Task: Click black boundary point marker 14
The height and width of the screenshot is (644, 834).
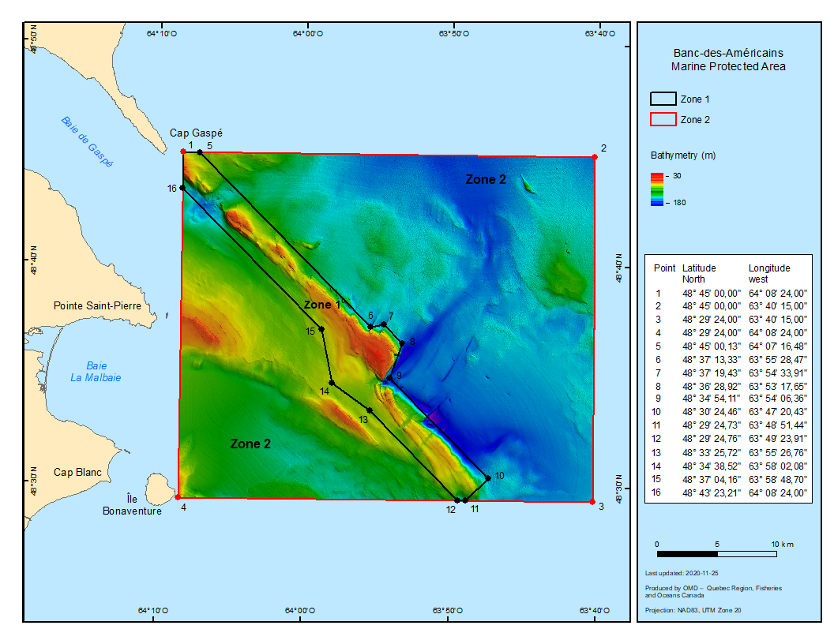Action: click(332, 383)
